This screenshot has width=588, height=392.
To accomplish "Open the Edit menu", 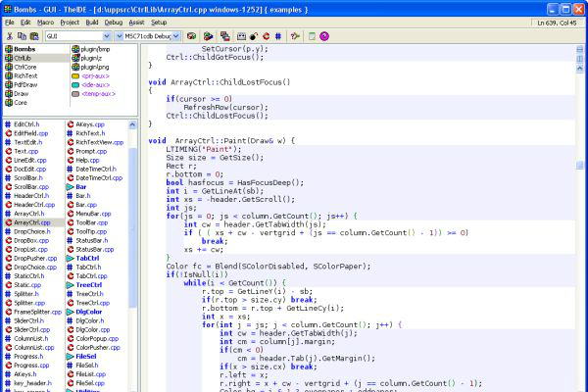I will pos(25,23).
